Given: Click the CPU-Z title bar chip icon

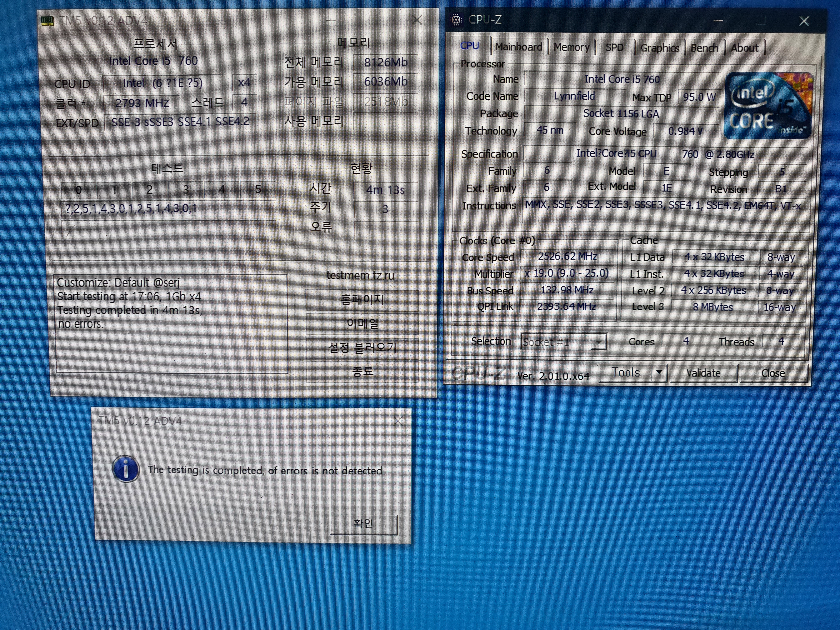Looking at the screenshot, I should [x=456, y=19].
